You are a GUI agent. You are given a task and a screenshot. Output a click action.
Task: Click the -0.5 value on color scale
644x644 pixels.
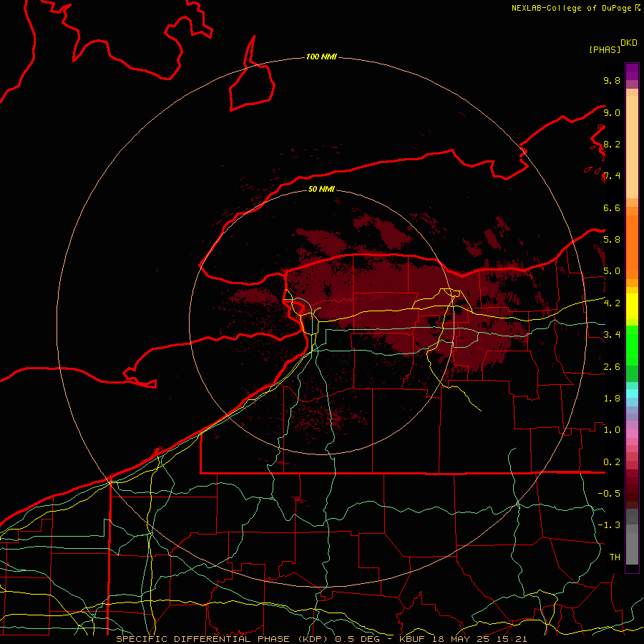click(609, 493)
